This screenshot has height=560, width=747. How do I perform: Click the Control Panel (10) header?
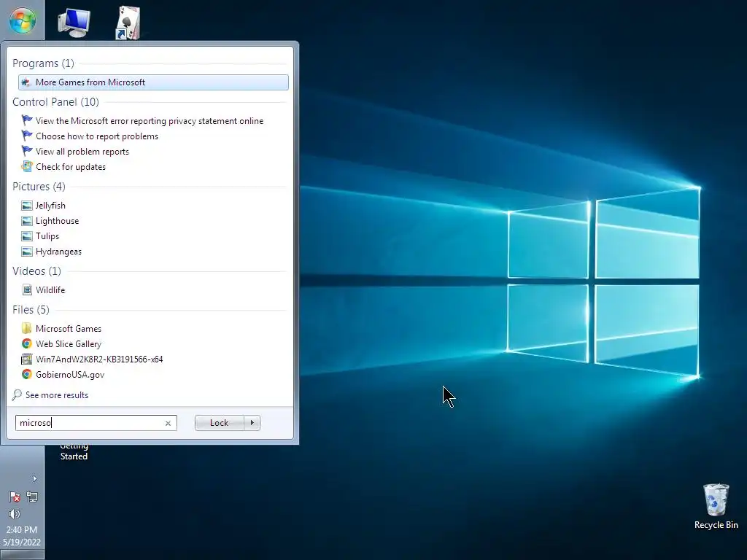pos(55,102)
